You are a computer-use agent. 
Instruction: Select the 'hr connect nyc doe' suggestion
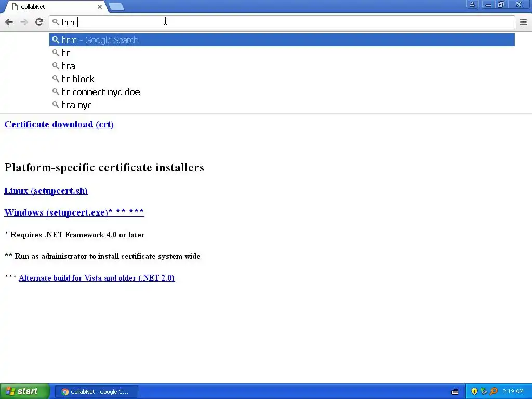click(282, 92)
